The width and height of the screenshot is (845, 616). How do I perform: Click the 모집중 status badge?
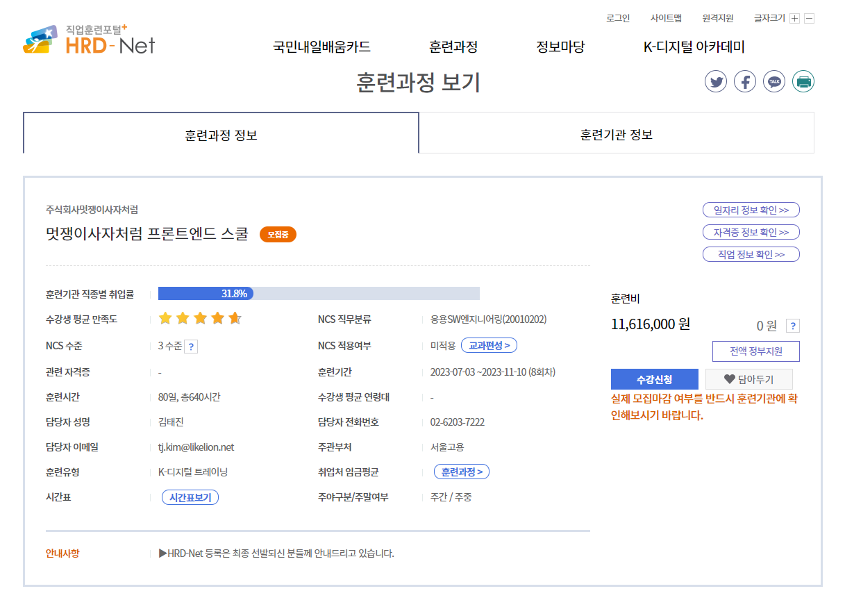pos(278,235)
